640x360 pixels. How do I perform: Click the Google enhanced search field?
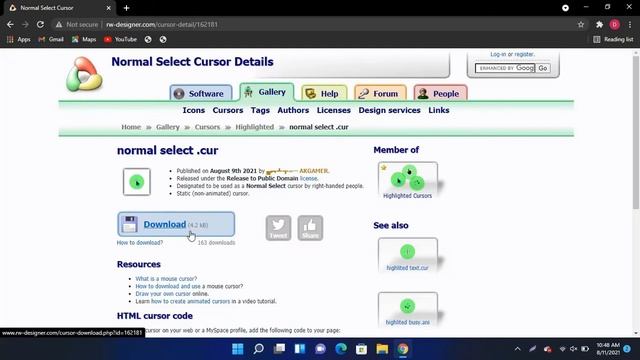(x=505, y=68)
